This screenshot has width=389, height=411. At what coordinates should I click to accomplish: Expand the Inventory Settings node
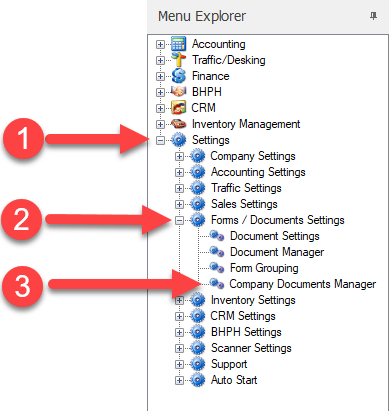[179, 300]
